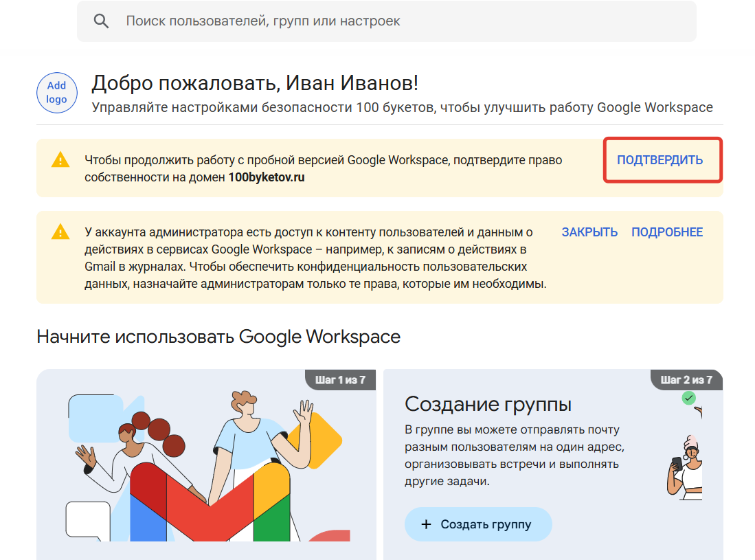Click the plus icon in Создать группу

pyautogui.click(x=426, y=524)
